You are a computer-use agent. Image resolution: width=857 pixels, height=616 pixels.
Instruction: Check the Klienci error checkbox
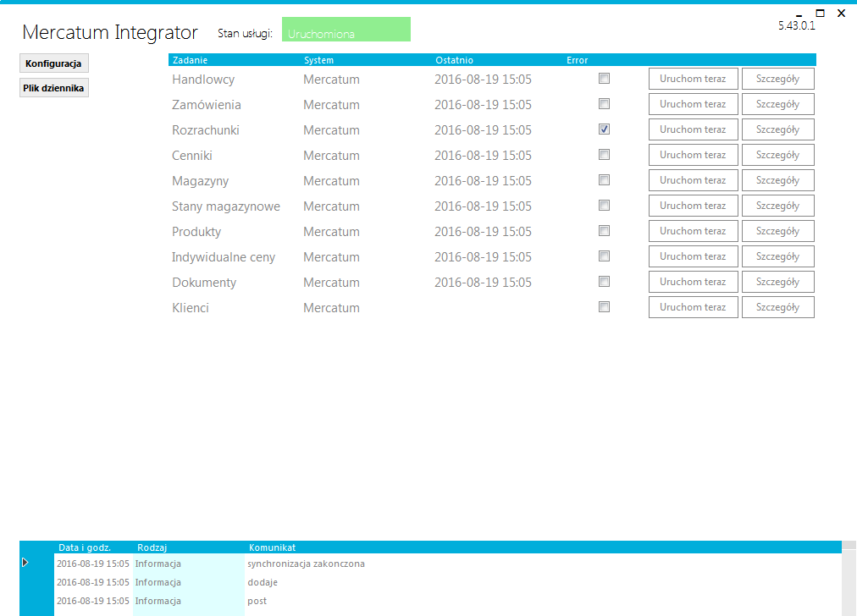604,307
